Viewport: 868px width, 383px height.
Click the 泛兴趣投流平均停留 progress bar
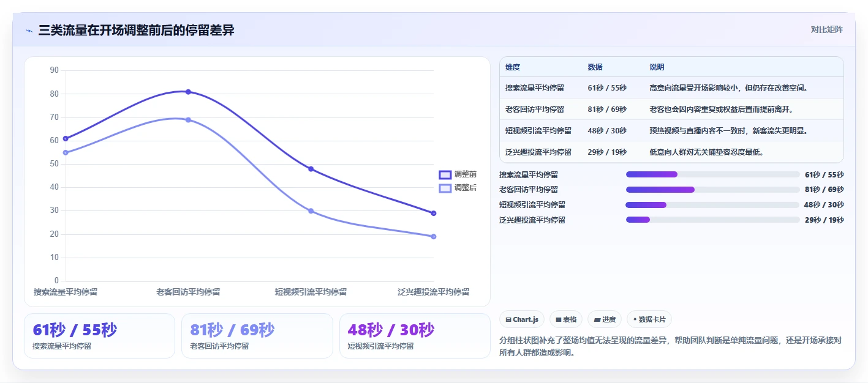(713, 220)
